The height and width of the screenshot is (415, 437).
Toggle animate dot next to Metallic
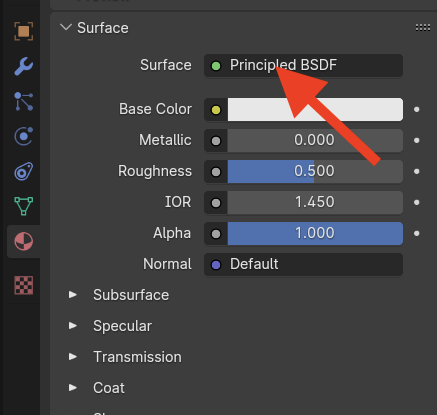[x=416, y=140]
